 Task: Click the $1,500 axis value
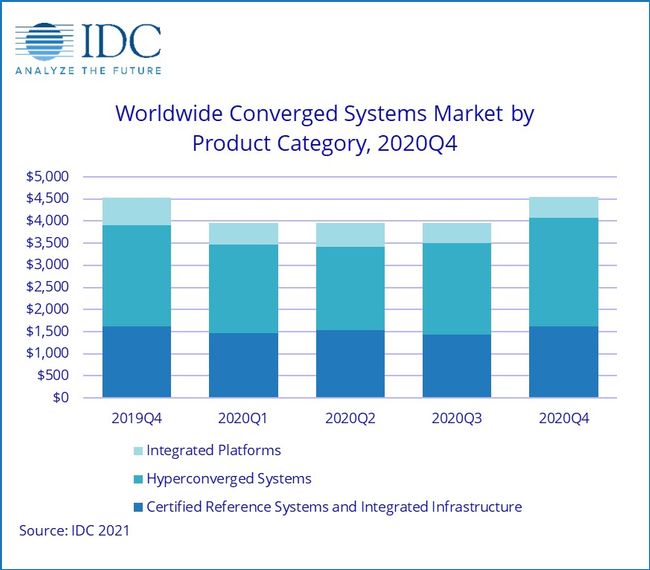pyautogui.click(x=47, y=331)
